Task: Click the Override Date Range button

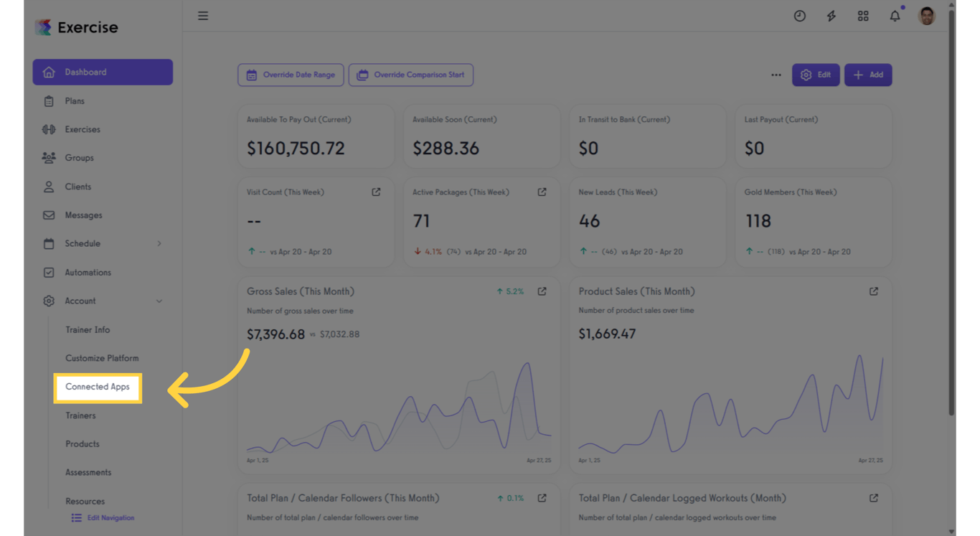Action: pos(291,75)
